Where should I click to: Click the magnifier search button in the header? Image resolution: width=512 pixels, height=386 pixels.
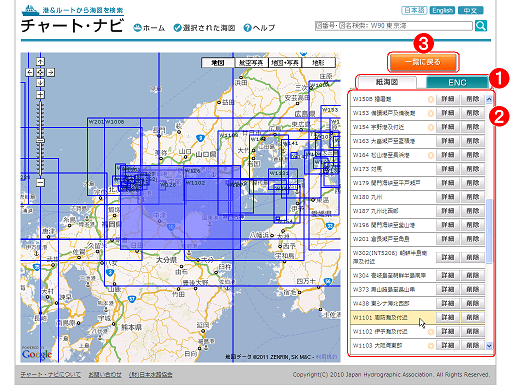[481, 26]
